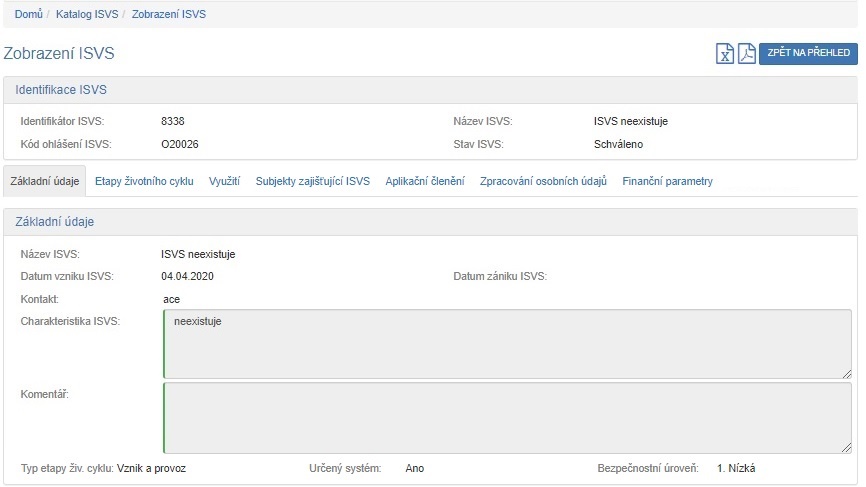Viewport: 866px width, 487px height.
Task: Go to Domů in the breadcrumb
Action: pyautogui.click(x=28, y=15)
